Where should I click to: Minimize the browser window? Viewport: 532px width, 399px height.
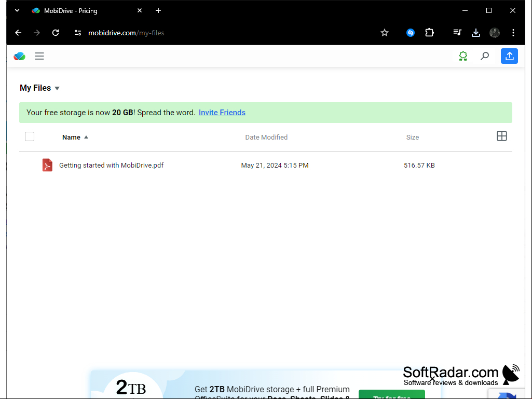(x=465, y=10)
